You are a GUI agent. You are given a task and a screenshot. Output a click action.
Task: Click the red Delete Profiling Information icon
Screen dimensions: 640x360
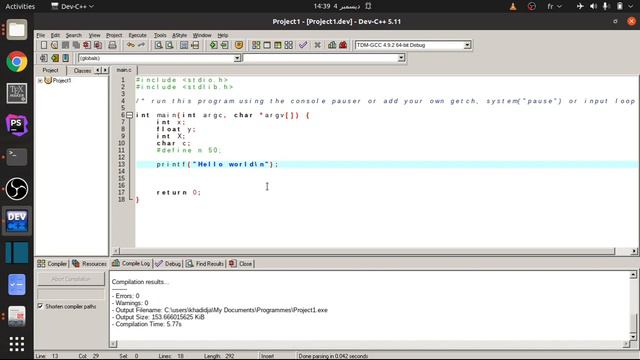[343, 45]
